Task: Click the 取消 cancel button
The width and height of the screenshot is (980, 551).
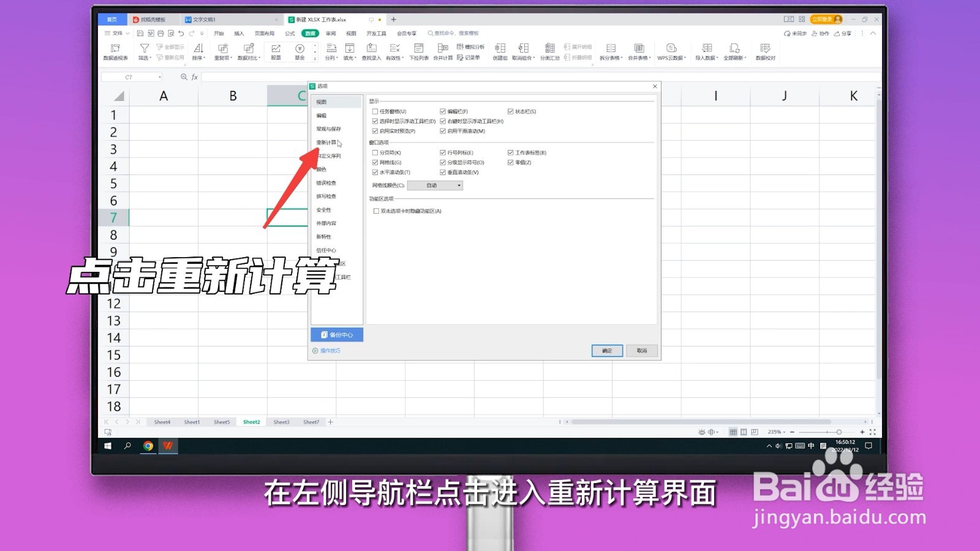Action: click(642, 351)
